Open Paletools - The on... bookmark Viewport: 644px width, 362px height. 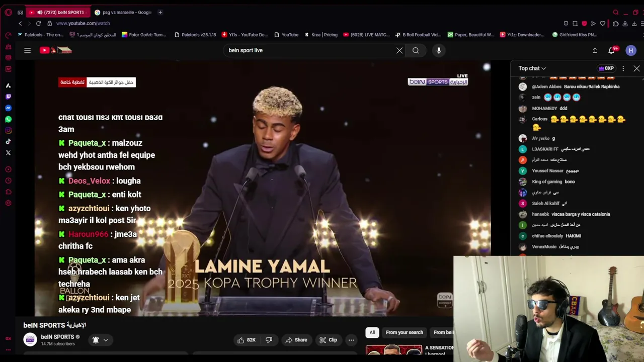[x=40, y=35]
